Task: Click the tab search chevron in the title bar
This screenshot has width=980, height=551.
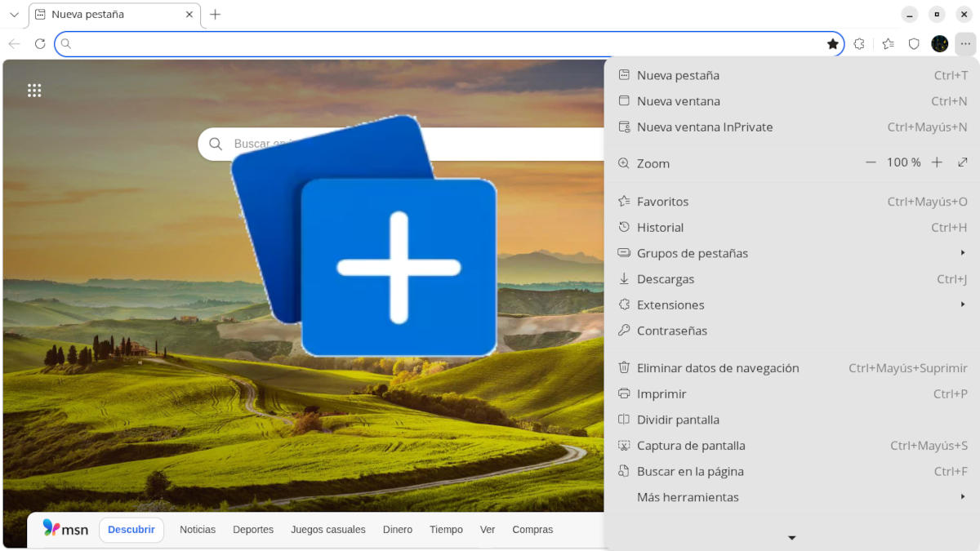Action: (14, 15)
